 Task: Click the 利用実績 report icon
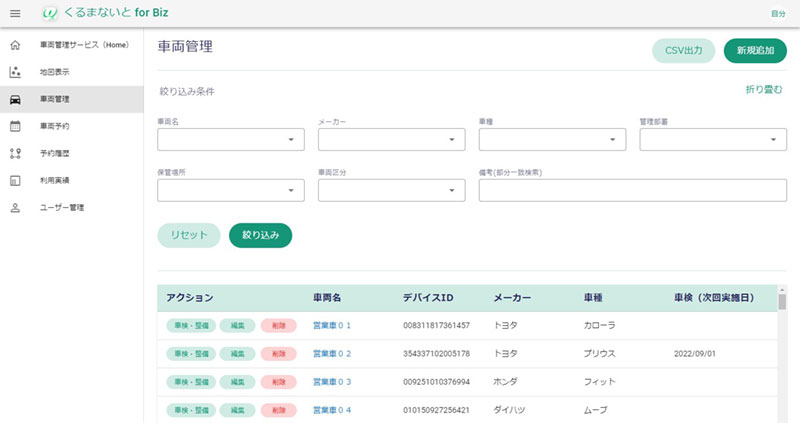(15, 181)
